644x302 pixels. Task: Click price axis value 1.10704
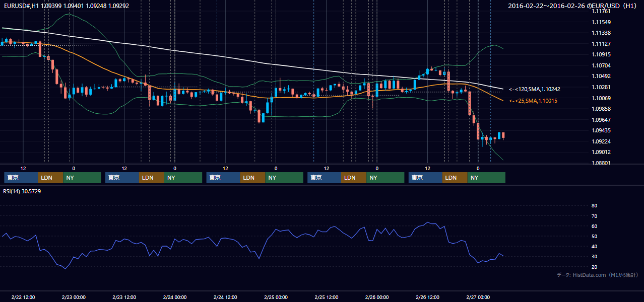[601, 66]
